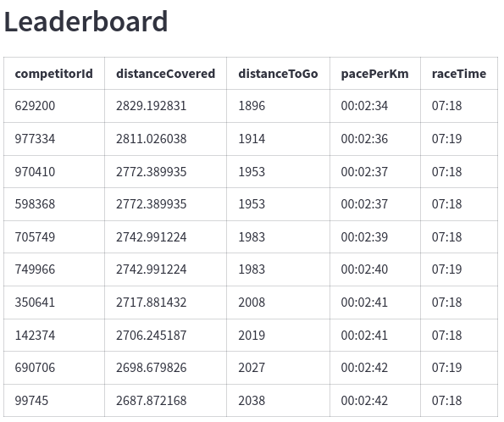Screen dimensions: 504x422
Task: Click race time 07:18 in row 142374
Action: pyautogui.click(x=446, y=336)
